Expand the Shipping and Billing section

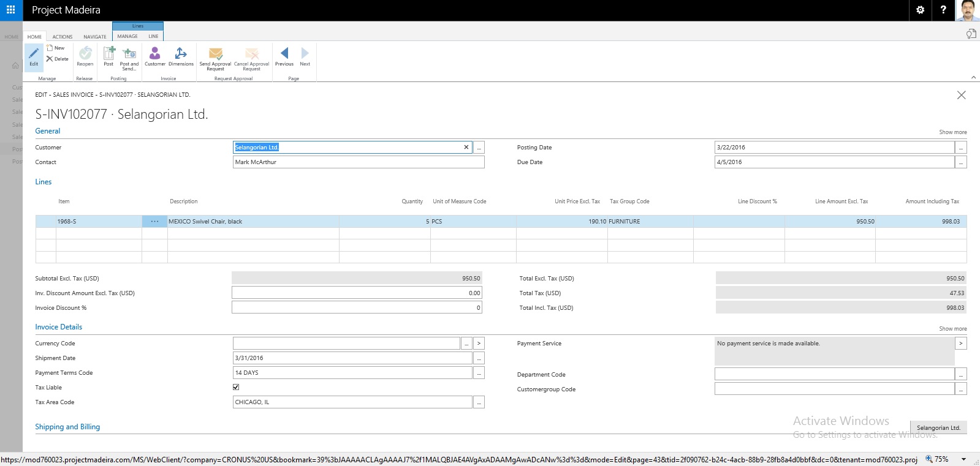point(67,427)
